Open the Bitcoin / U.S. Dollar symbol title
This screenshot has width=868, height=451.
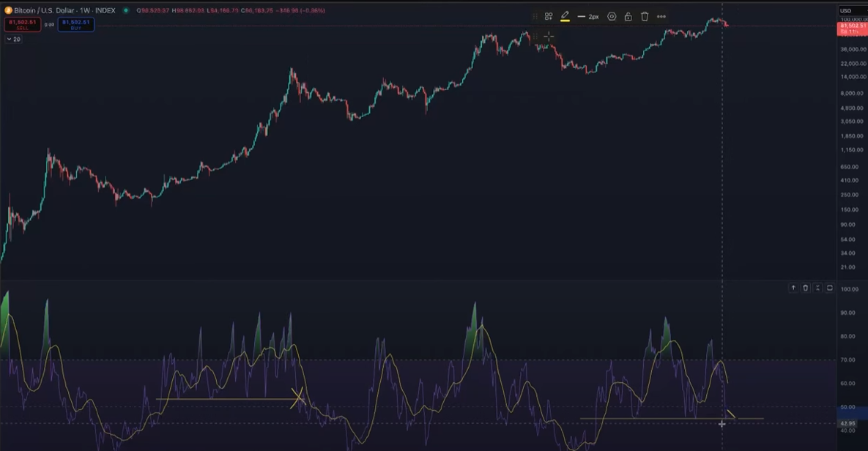64,10
